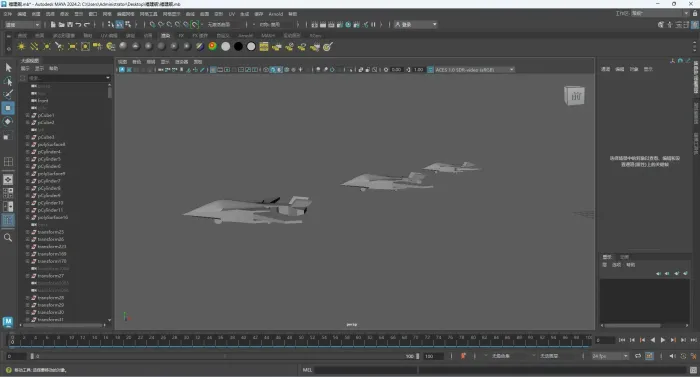This screenshot has height=377, width=700.
Task: Toggle the Make Live magnet with green outline
Action: (195, 25)
